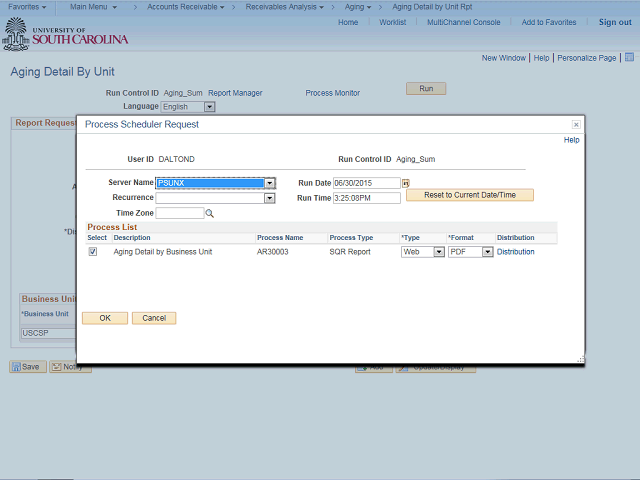Close the Process Scheduler Request dialog
The image size is (640, 480).
(576, 124)
